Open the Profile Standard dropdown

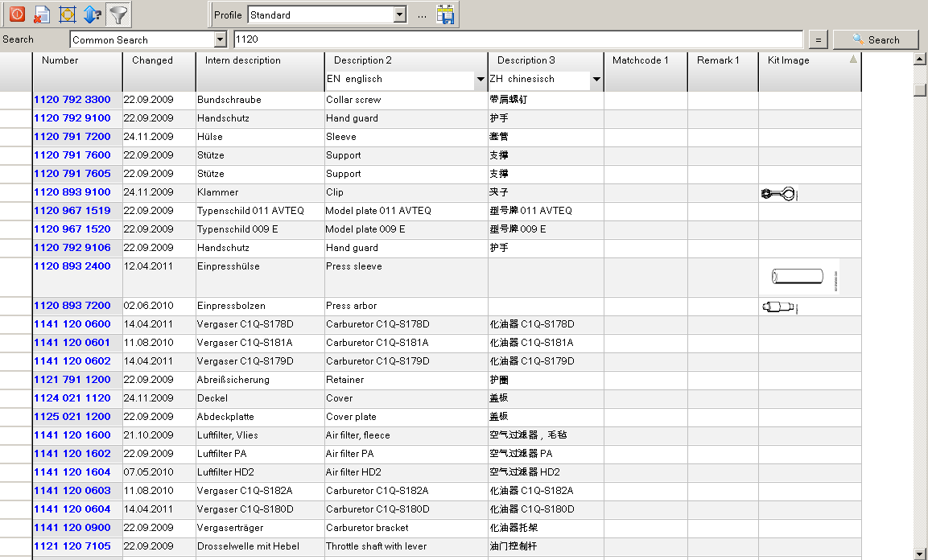pos(399,14)
